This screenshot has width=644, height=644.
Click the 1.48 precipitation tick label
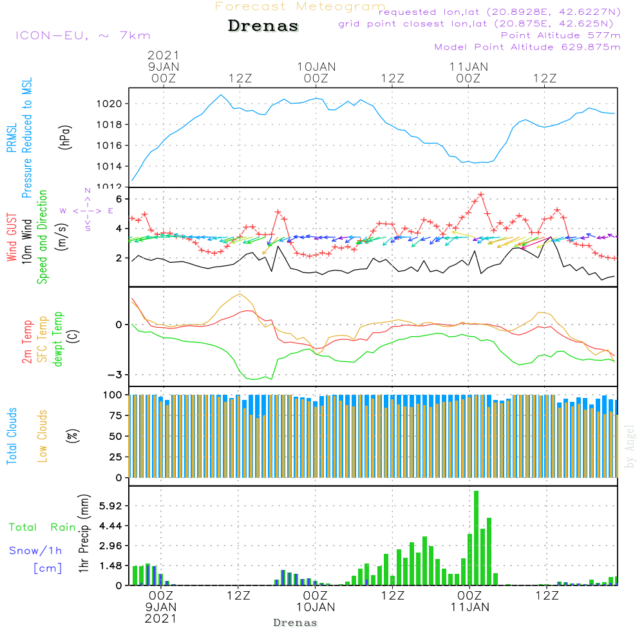[111, 566]
